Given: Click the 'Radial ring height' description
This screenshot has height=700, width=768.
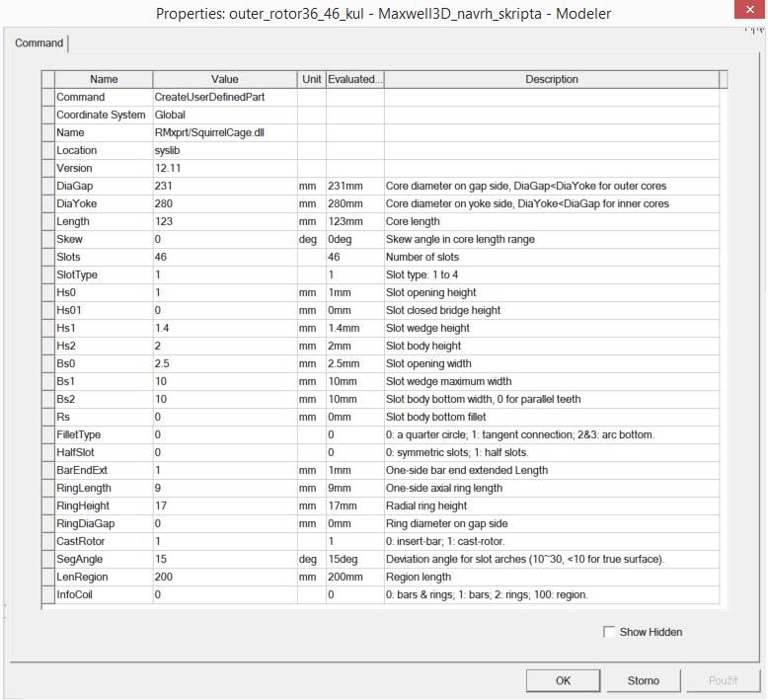Looking at the screenshot, I should (426, 506).
